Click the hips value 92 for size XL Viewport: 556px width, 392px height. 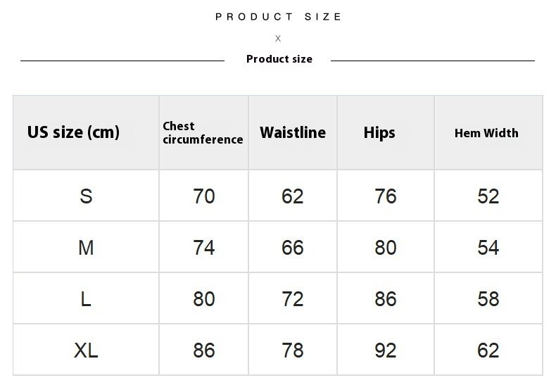click(386, 350)
